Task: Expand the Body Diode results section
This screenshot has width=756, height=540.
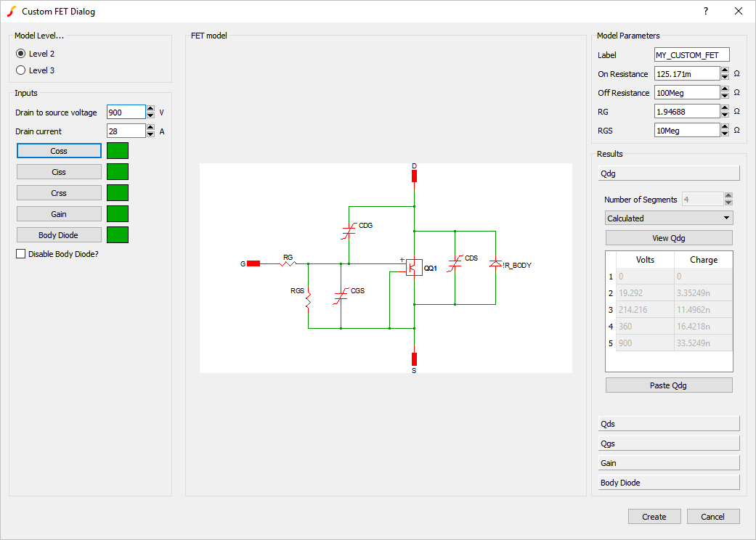Action: pyautogui.click(x=668, y=481)
